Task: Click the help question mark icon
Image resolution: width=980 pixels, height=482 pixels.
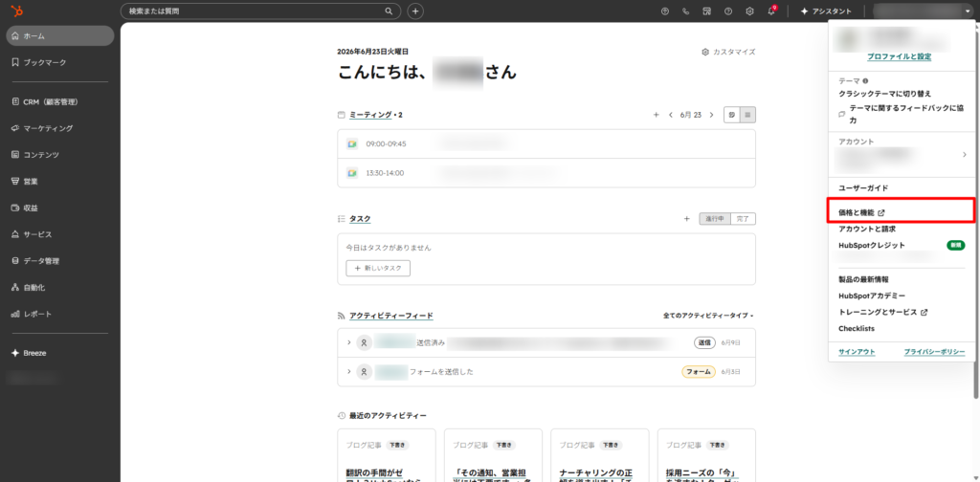Action: point(728,11)
